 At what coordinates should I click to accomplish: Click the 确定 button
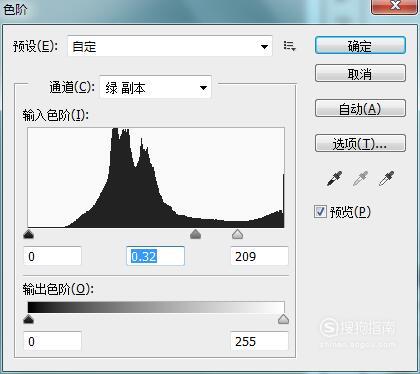pyautogui.click(x=360, y=46)
